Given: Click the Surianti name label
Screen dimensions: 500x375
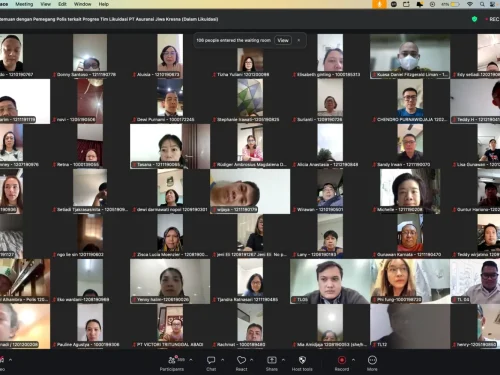Looking at the screenshot, I should pos(317,120).
